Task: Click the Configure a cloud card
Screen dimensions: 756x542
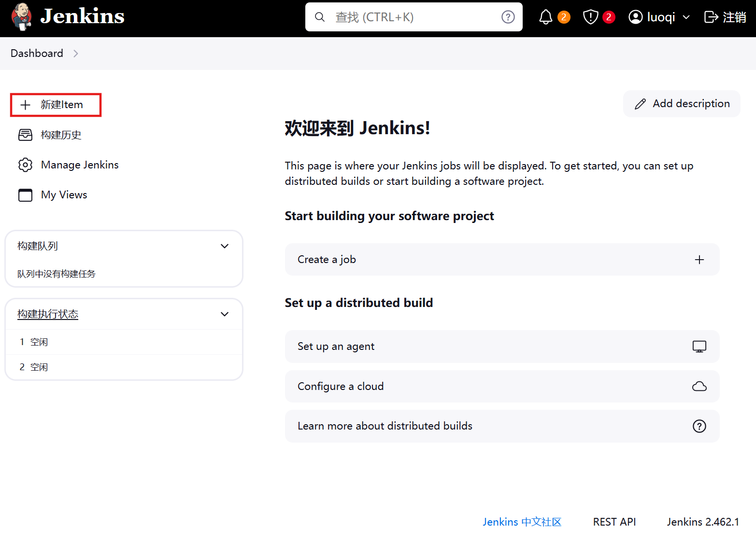Action: 502,386
